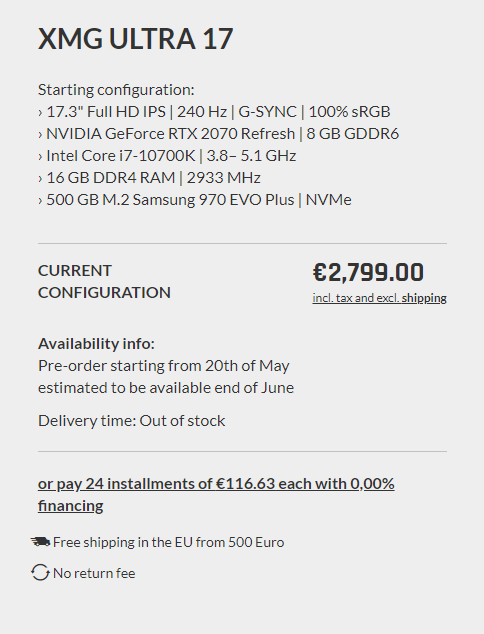Click the word financing in the installment link
The image size is (484, 634).
(x=71, y=506)
